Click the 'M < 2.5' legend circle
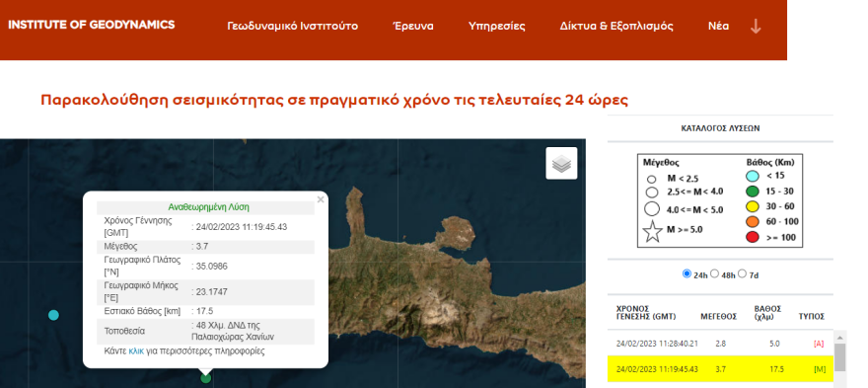Image resolution: width=868 pixels, height=388 pixels. [652, 179]
